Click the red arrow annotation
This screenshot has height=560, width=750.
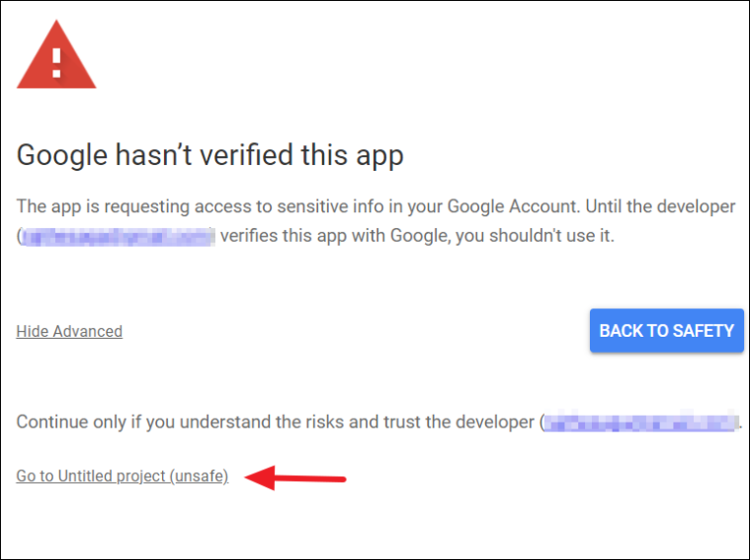click(x=295, y=478)
